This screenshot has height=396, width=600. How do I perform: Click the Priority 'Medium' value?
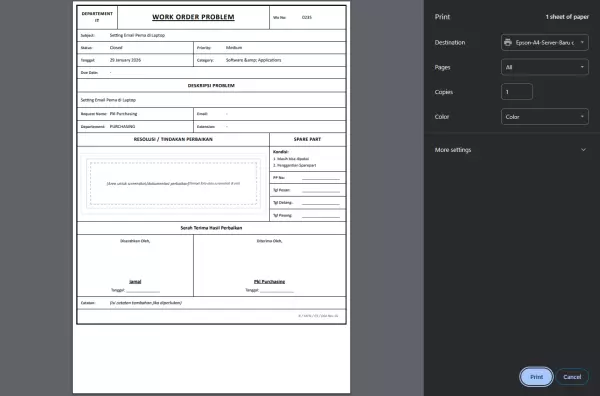click(234, 48)
